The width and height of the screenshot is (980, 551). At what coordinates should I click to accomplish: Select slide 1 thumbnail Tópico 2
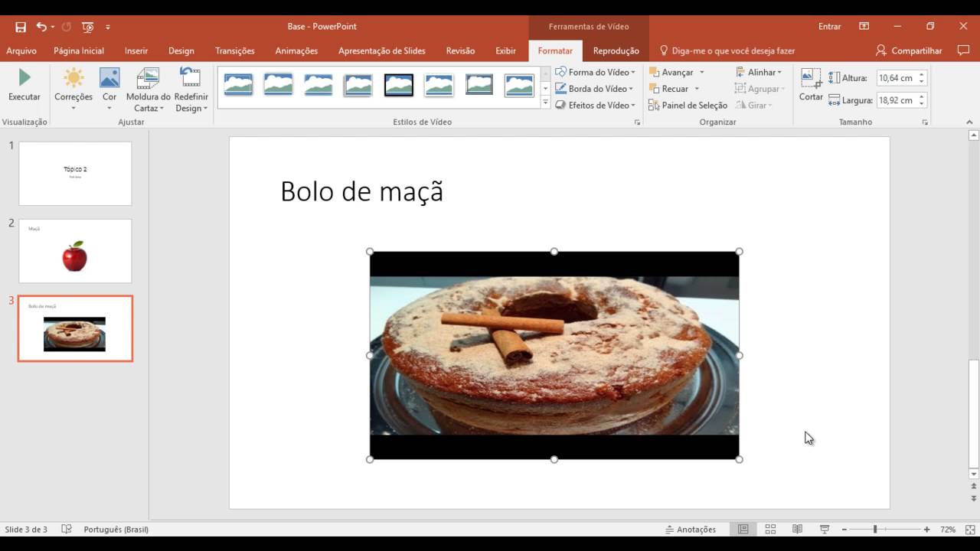click(75, 173)
